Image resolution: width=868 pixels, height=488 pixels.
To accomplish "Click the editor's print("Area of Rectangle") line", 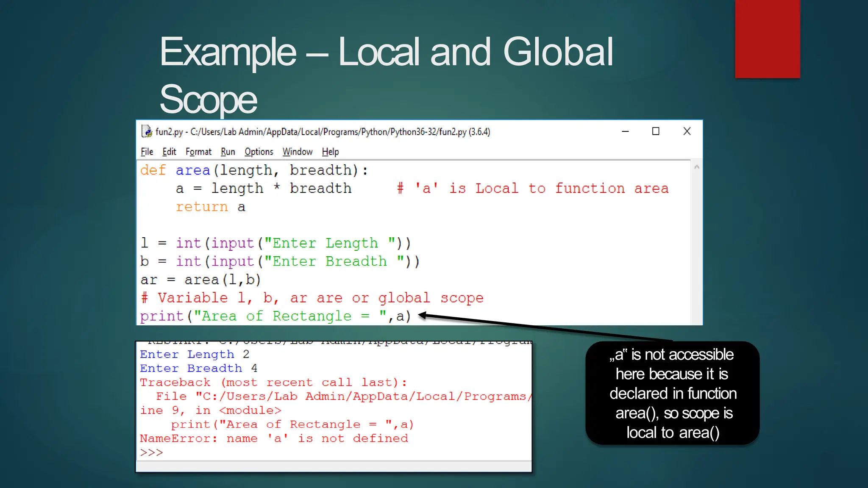I will coord(275,316).
